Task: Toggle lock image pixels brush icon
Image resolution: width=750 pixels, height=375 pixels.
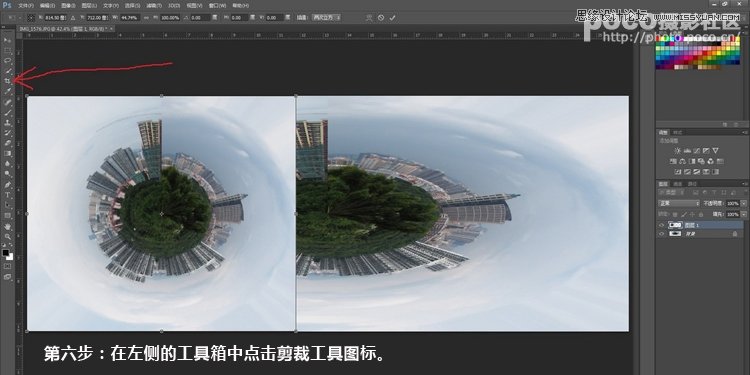Action: [684, 214]
